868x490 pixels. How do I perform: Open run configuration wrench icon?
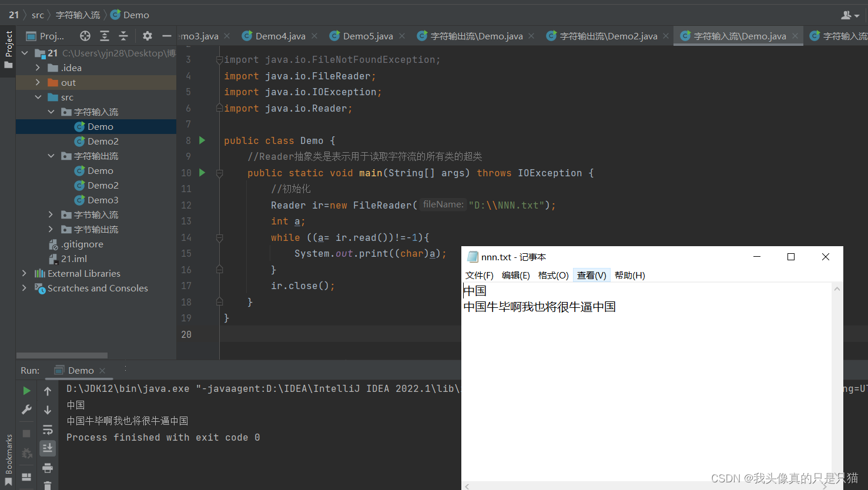[x=26, y=410]
